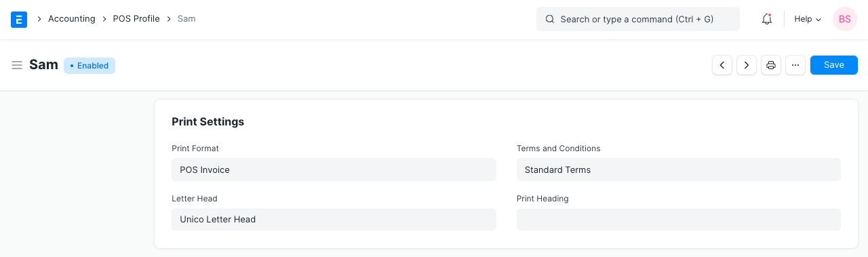Click the Enabled status badge
Screen dimensions: 868x257
(x=90, y=66)
